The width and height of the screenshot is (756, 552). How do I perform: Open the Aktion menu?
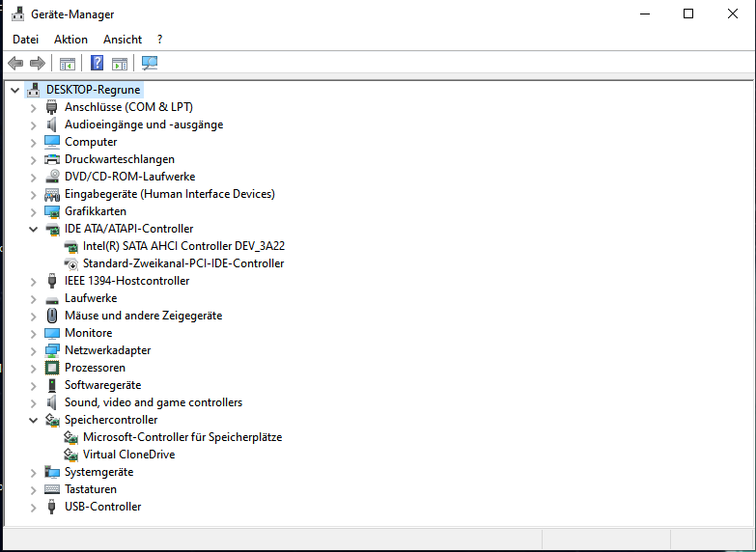(70, 40)
